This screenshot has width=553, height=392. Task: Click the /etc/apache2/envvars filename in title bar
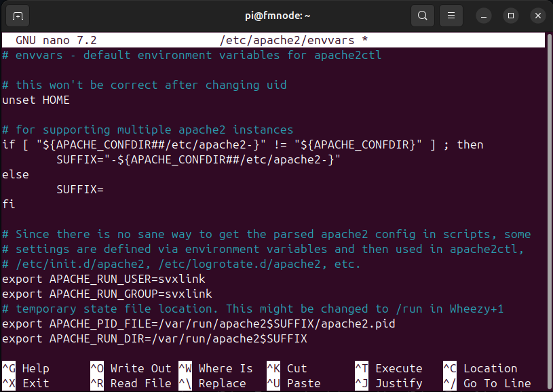290,40
